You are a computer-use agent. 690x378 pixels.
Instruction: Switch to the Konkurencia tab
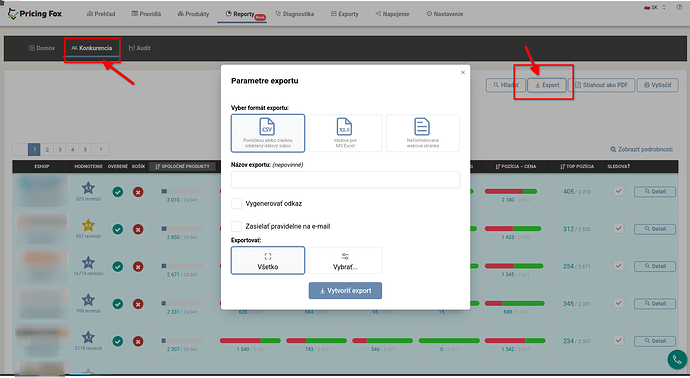click(92, 48)
